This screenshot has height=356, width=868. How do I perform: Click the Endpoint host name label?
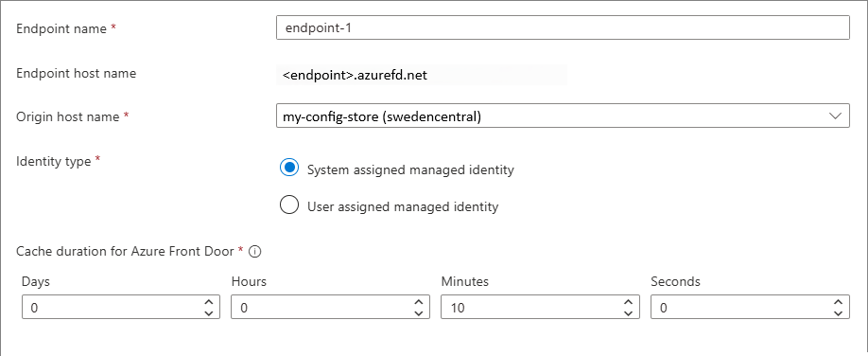pyautogui.click(x=77, y=73)
